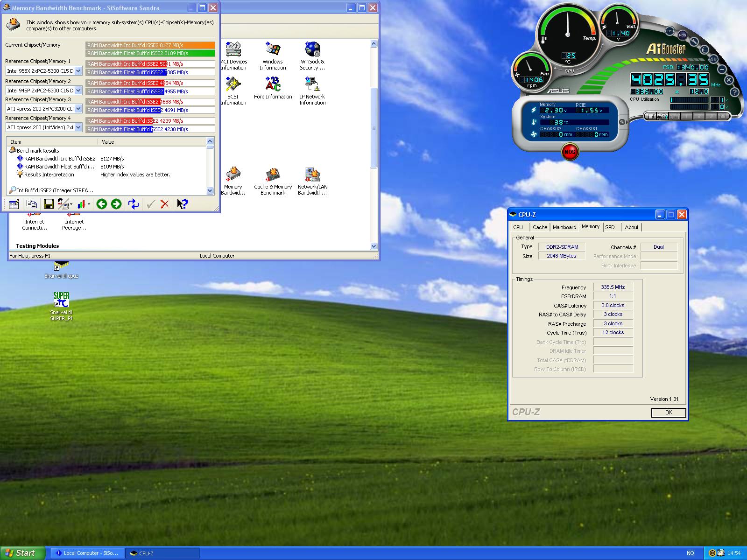
Task: Click the grey checkmark OK icon
Action: pyautogui.click(x=150, y=204)
